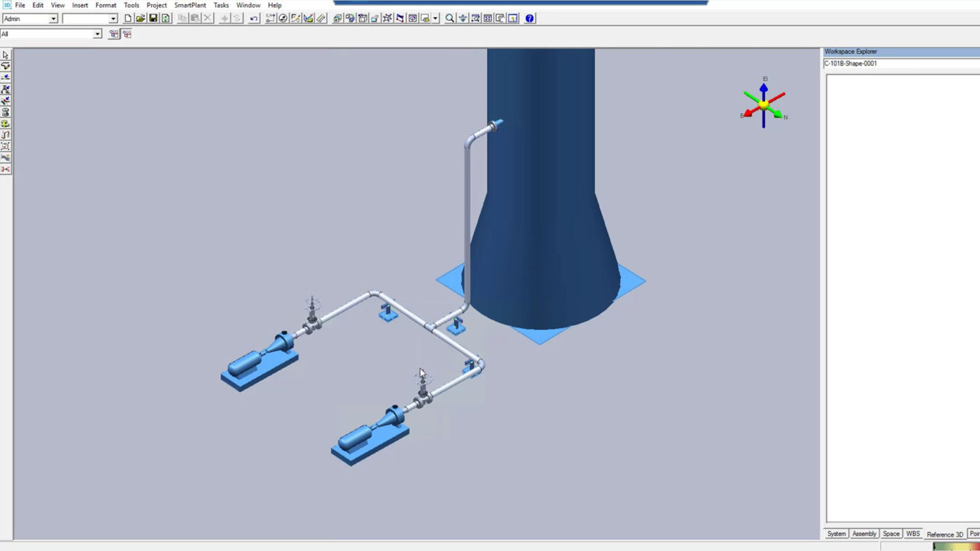Screen dimensions: 980x551
Task: Select the arrow Select tool
Action: click(x=6, y=55)
